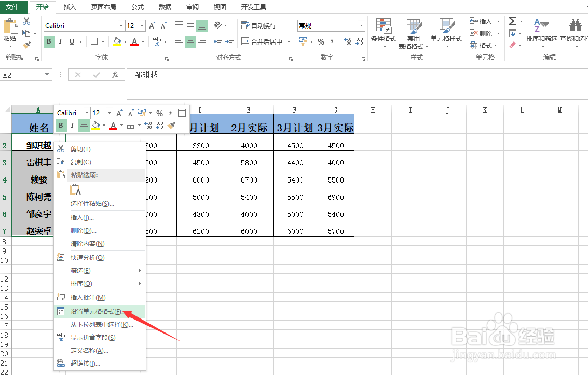588x375 pixels.
Task: Open ribbon font name Calibri dropdown
Action: pyautogui.click(x=121, y=26)
